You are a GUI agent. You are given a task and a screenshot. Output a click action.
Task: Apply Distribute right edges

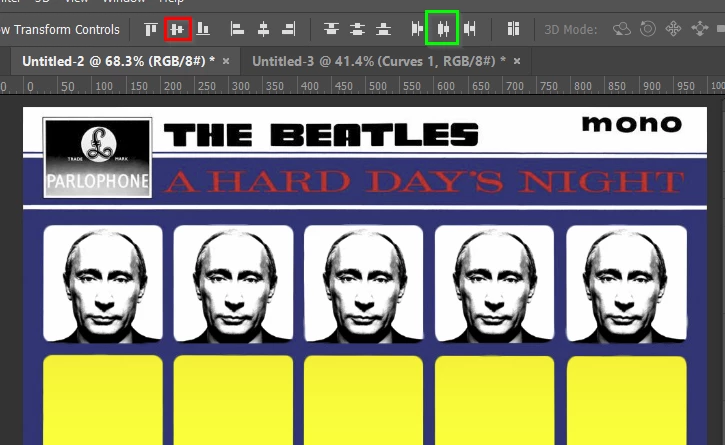470,29
